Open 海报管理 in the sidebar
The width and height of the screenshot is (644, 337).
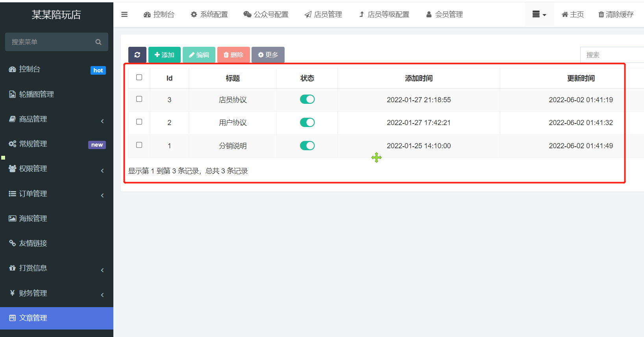click(x=33, y=218)
